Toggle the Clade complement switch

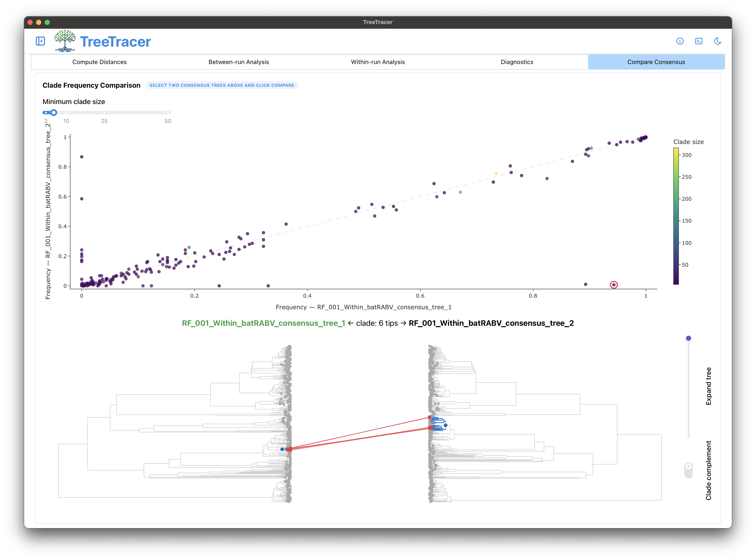click(688, 470)
